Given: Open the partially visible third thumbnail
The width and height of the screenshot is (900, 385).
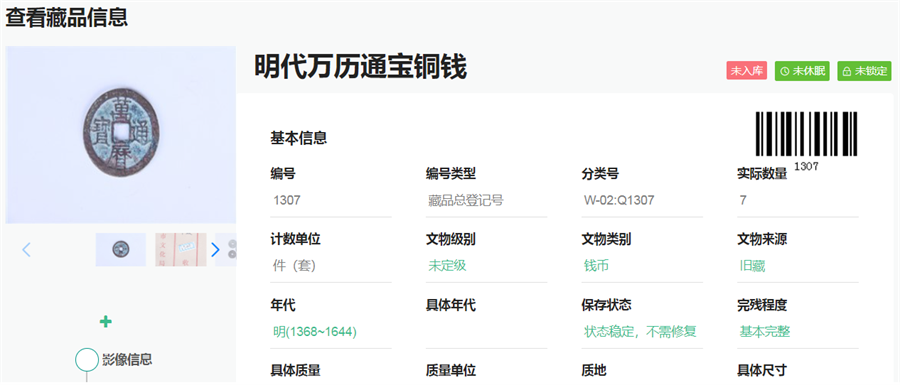Looking at the screenshot, I should click(x=226, y=250).
